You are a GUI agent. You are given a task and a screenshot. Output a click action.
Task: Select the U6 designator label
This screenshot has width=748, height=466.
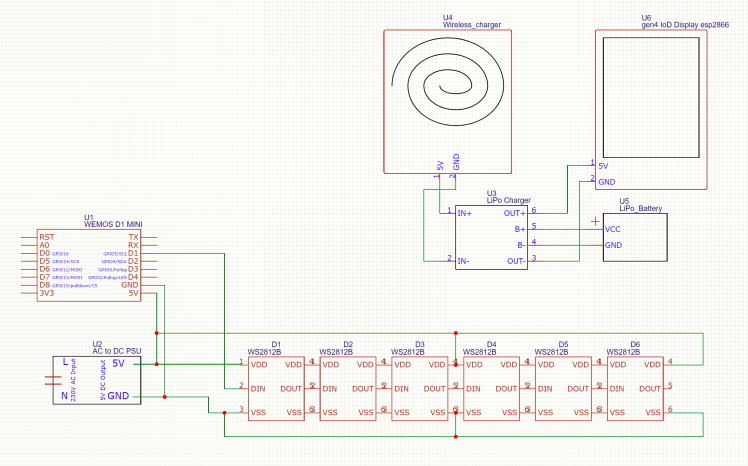pyautogui.click(x=646, y=18)
